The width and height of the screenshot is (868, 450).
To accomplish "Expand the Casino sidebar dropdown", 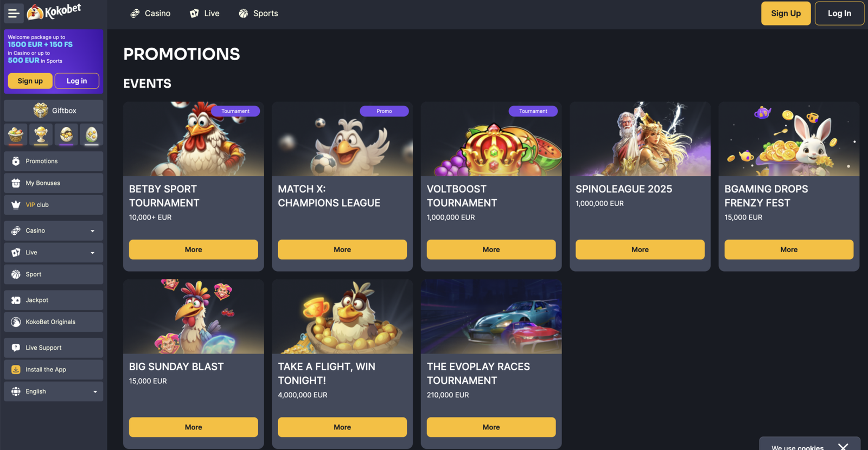I will pyautogui.click(x=54, y=230).
